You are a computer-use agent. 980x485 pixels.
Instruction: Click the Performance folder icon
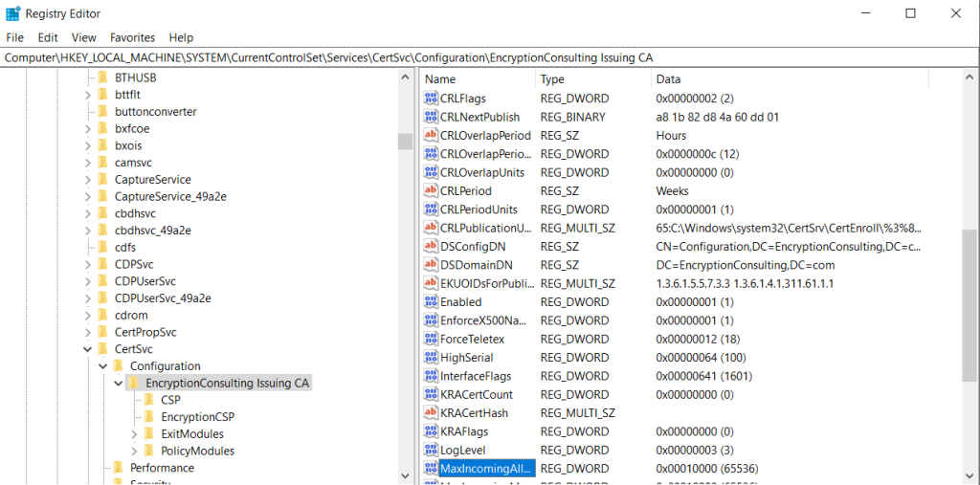(x=118, y=468)
